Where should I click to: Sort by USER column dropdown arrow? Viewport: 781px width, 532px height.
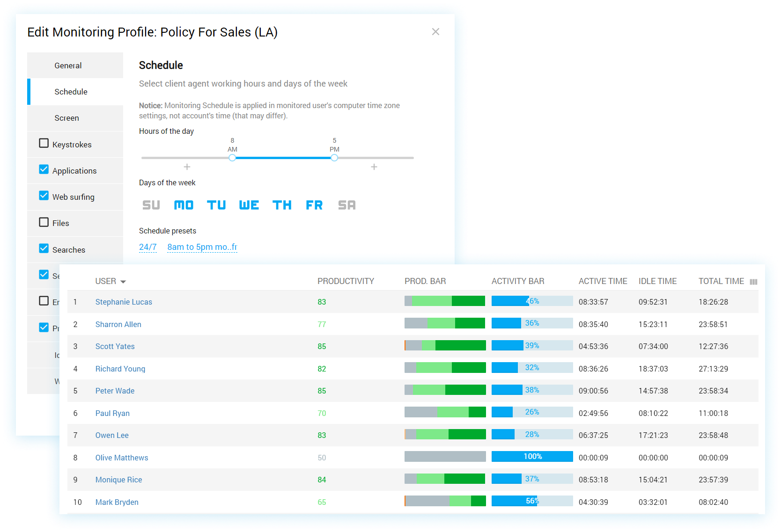(x=123, y=282)
